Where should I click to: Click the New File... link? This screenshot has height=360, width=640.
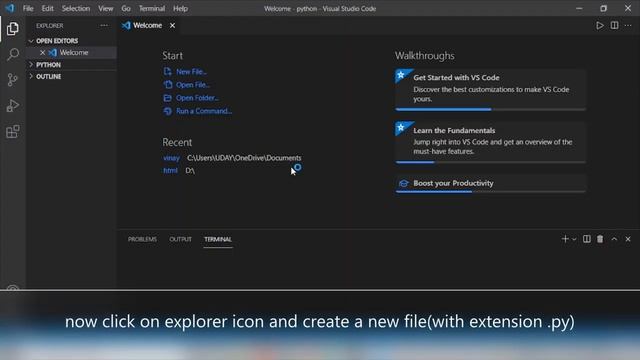(191, 71)
